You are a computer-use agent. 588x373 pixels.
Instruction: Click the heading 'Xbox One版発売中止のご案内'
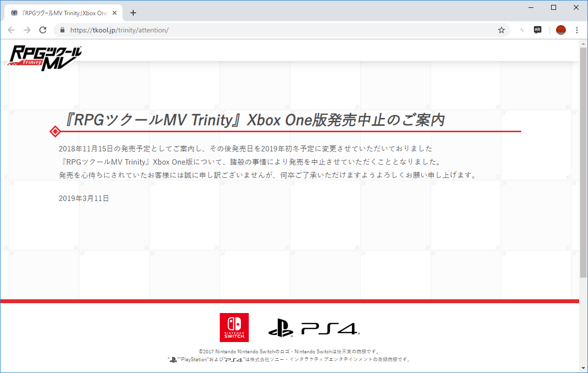pos(346,120)
